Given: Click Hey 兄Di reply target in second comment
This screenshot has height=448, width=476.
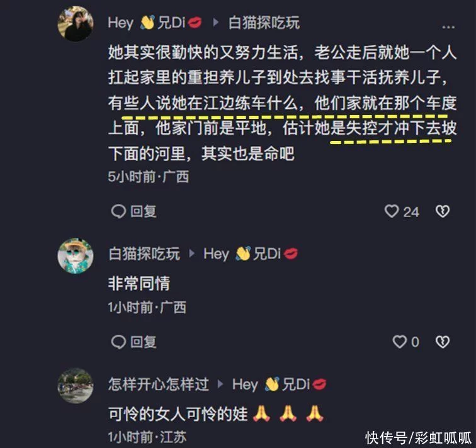Looking at the screenshot, I should (x=251, y=254).
